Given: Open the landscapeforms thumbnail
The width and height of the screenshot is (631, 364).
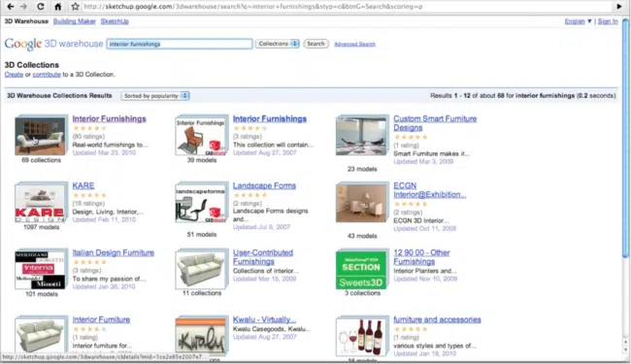Looking at the screenshot, I should (201, 203).
